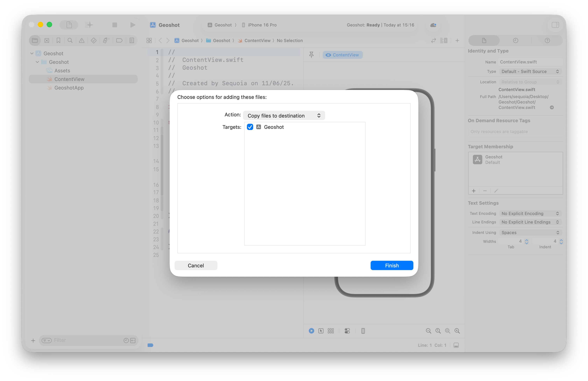Uncheck the Geoshot target checkbox
This screenshot has width=588, height=381.
point(250,127)
